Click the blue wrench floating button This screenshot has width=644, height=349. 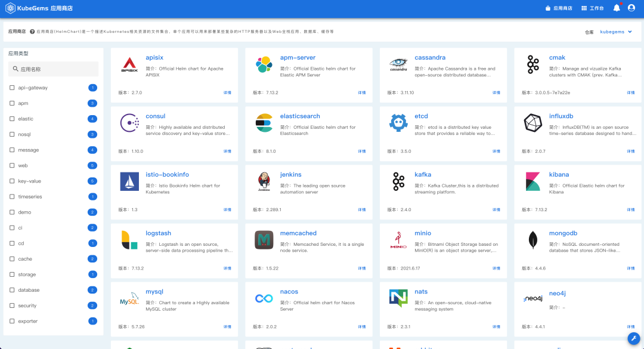point(634,338)
